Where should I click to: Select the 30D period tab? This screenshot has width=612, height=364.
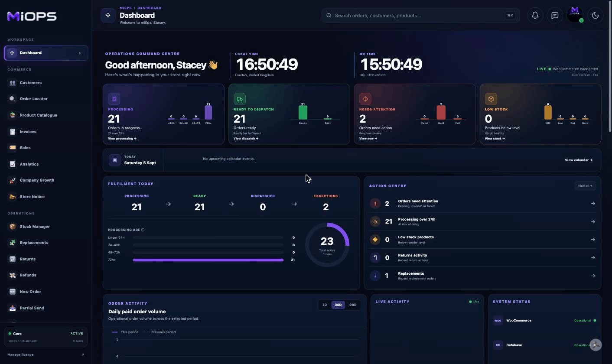[338, 305]
